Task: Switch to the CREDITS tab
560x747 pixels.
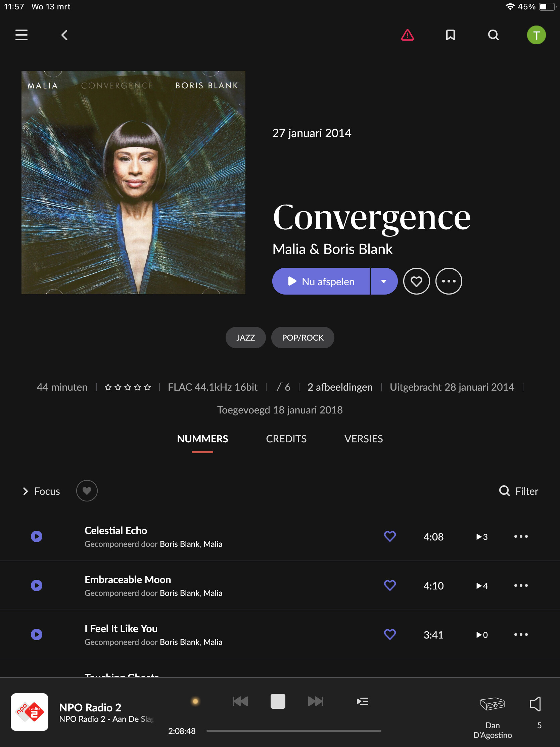Action: [286, 439]
